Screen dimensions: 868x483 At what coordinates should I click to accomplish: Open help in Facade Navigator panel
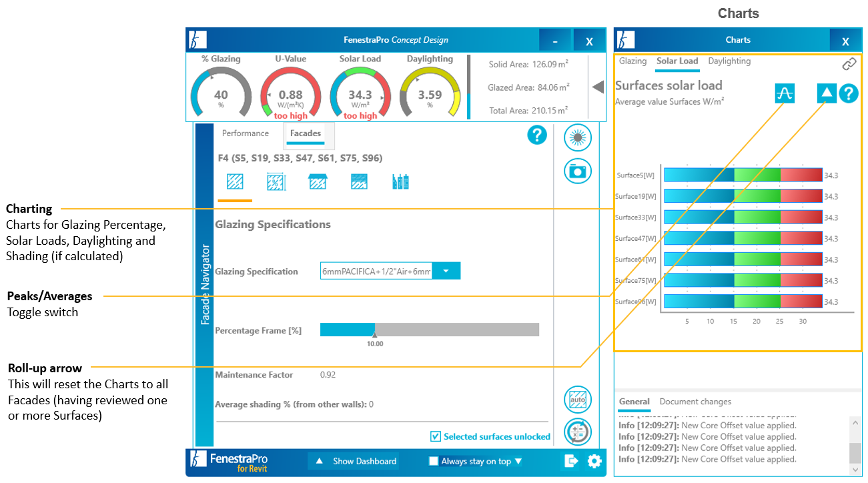point(537,135)
